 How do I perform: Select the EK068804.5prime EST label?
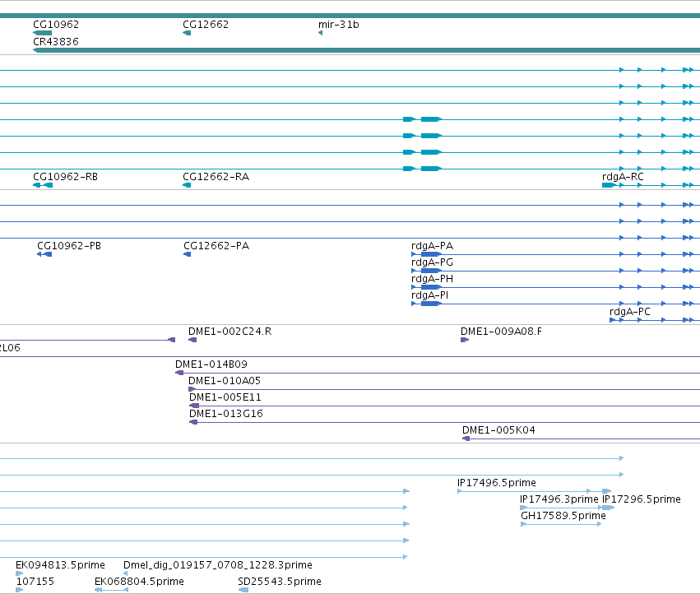tap(139, 582)
